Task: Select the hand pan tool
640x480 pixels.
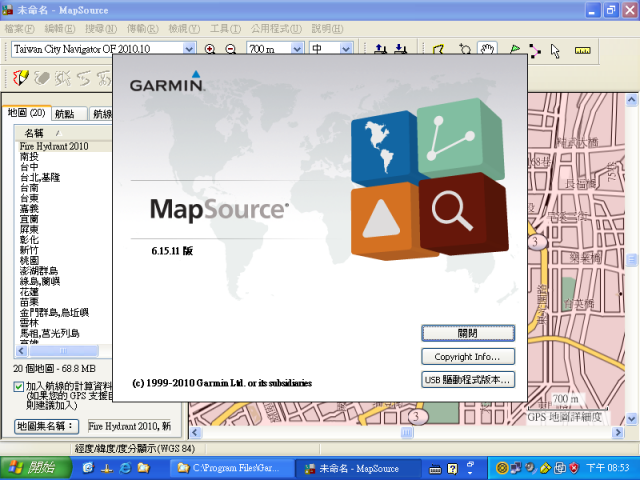Action: (487, 50)
